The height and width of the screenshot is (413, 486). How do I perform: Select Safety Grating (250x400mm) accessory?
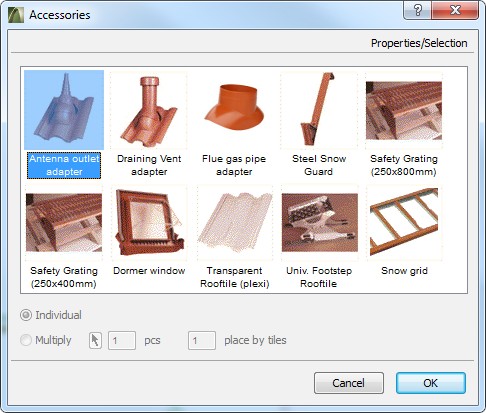coord(64,223)
